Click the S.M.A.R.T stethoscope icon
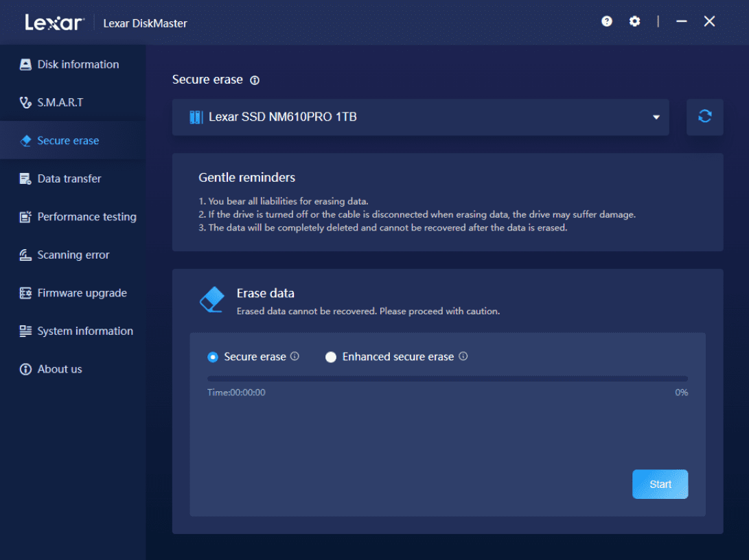 25,102
